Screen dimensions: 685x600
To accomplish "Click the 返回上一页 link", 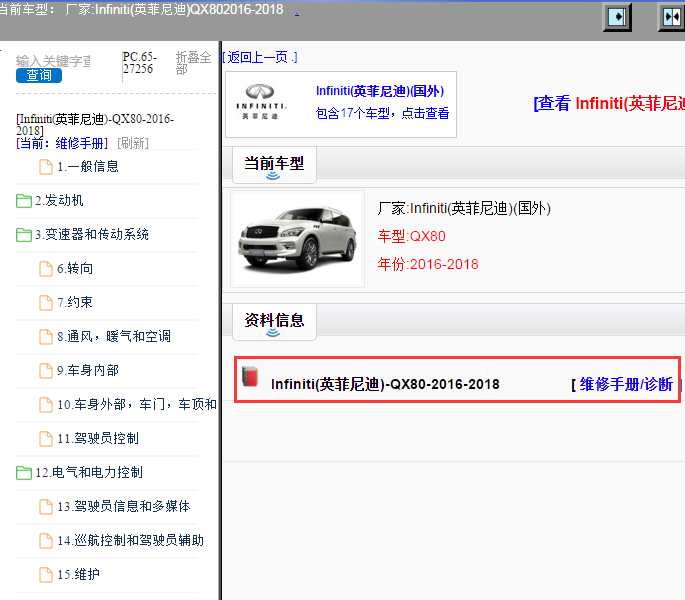I will (260, 57).
